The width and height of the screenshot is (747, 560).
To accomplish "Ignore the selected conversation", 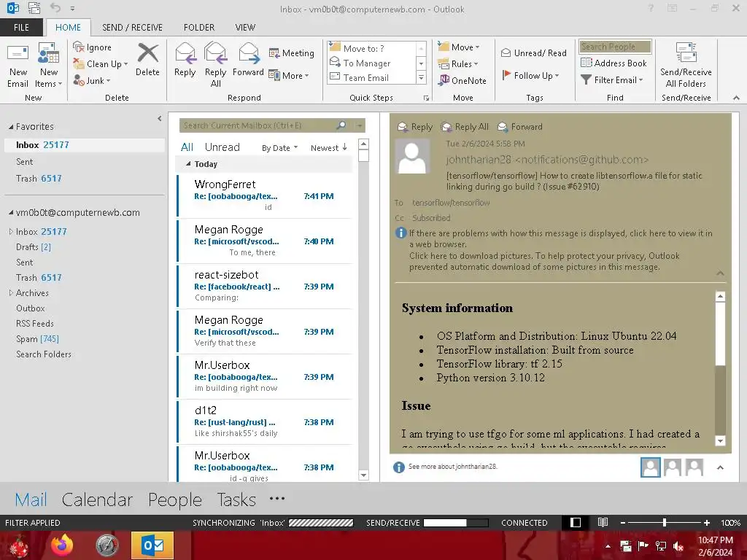I will pos(93,47).
